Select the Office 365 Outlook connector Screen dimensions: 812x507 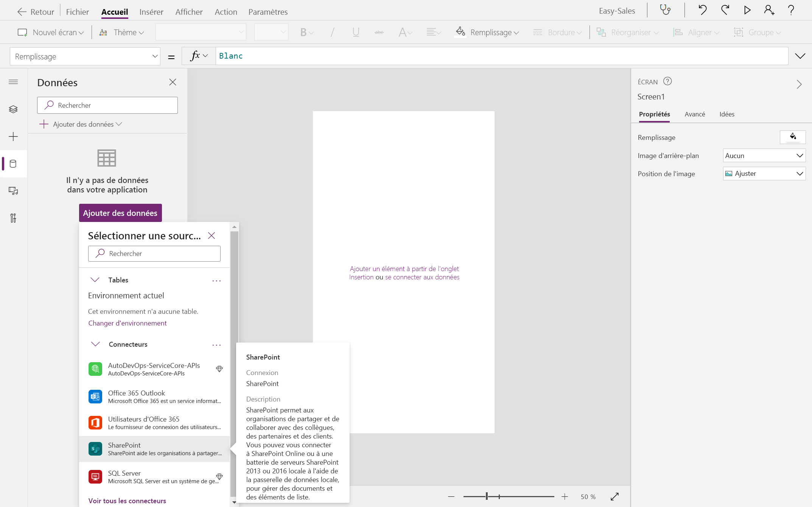[x=154, y=397]
